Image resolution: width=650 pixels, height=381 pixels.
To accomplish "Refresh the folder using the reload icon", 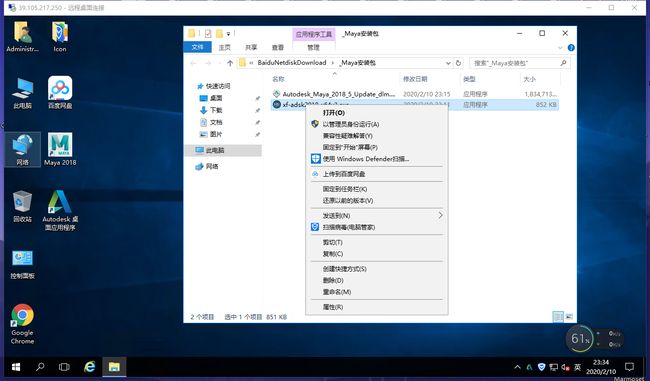I will coord(458,63).
